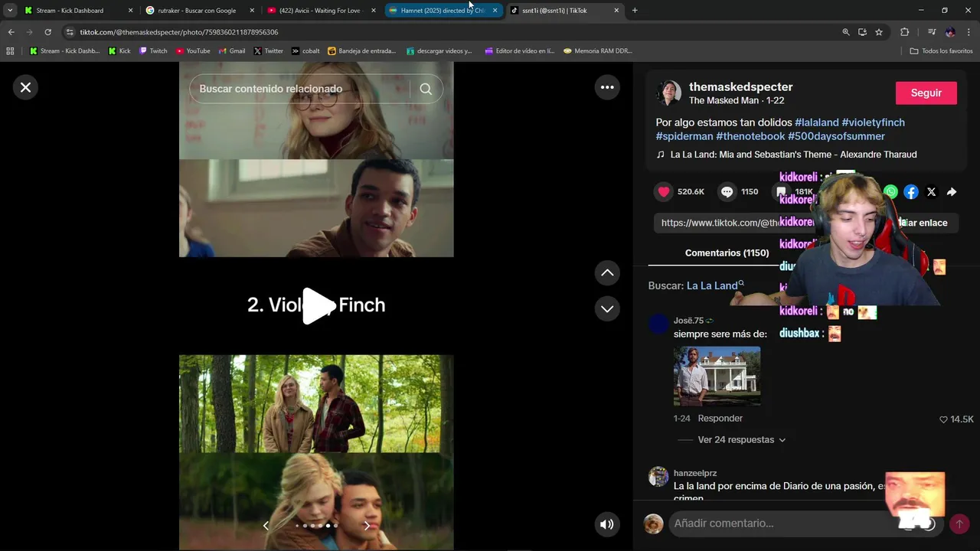Reload the current page
Screen dimensions: 980x551
pos(47,32)
